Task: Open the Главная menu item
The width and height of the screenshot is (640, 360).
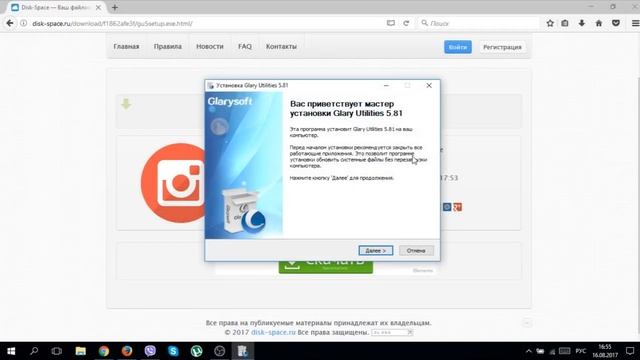Action: 126,47
